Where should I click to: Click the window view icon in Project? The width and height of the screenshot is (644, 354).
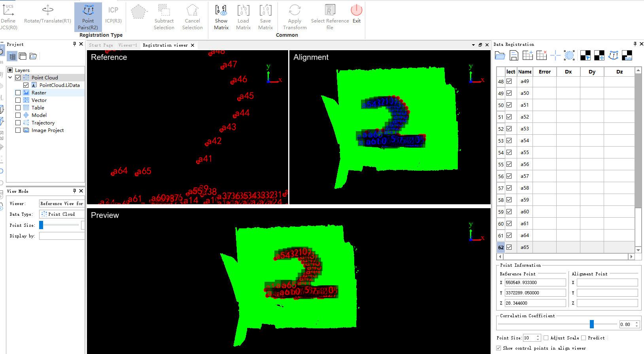23,56
